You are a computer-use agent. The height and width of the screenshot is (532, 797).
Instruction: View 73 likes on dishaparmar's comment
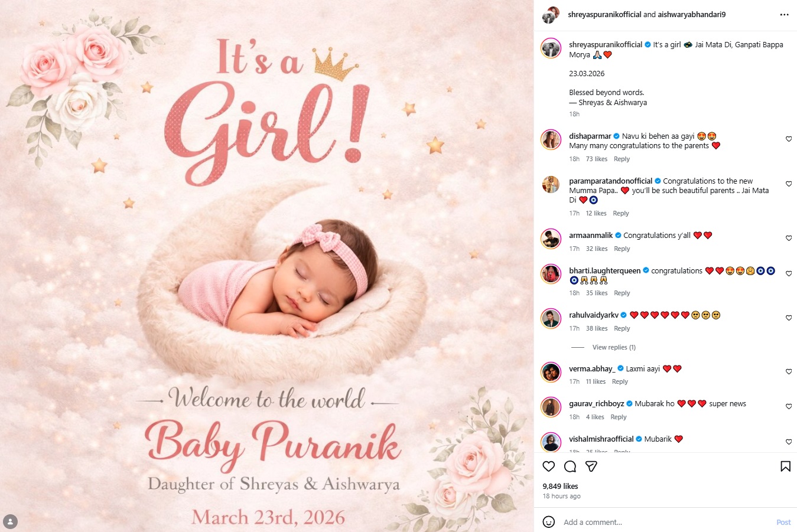click(x=597, y=159)
